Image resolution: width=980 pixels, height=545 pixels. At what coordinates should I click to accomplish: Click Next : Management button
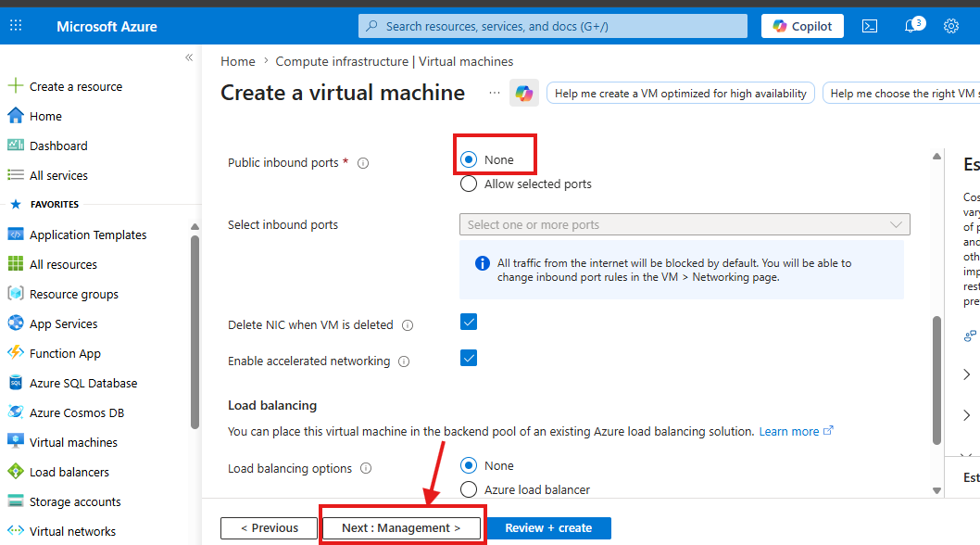click(401, 528)
